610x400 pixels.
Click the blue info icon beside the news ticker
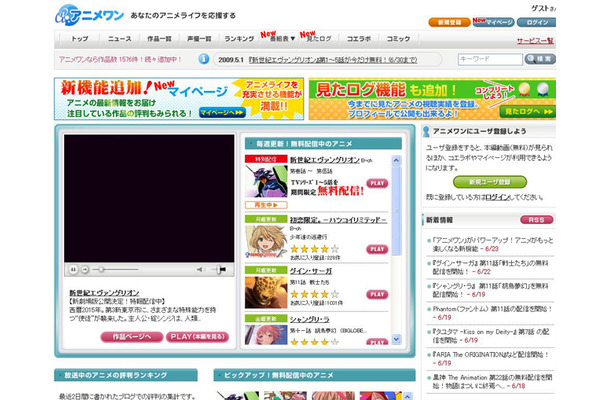[x=204, y=60]
